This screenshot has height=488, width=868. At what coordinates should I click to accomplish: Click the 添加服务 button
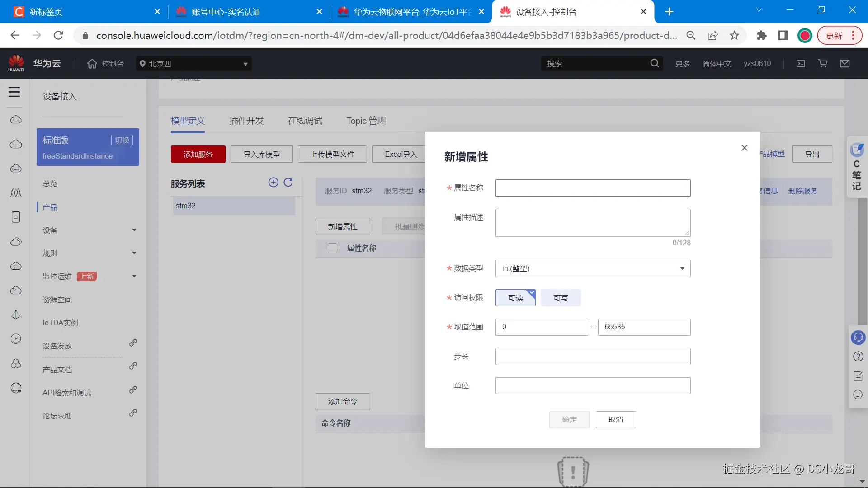click(x=198, y=154)
